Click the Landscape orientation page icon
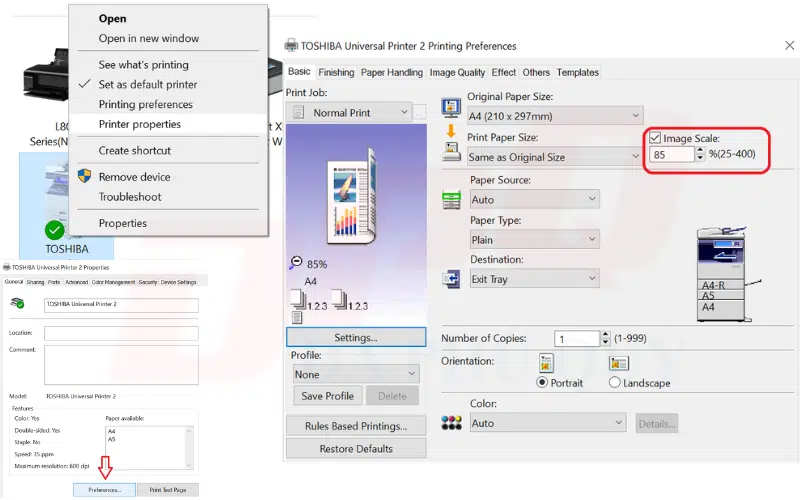This screenshot has width=800, height=500. click(618, 363)
